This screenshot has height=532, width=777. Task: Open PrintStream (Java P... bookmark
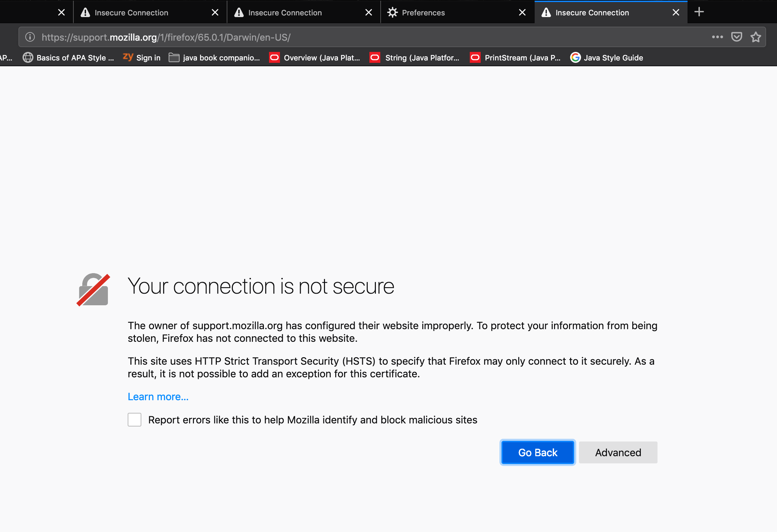pyautogui.click(x=515, y=58)
